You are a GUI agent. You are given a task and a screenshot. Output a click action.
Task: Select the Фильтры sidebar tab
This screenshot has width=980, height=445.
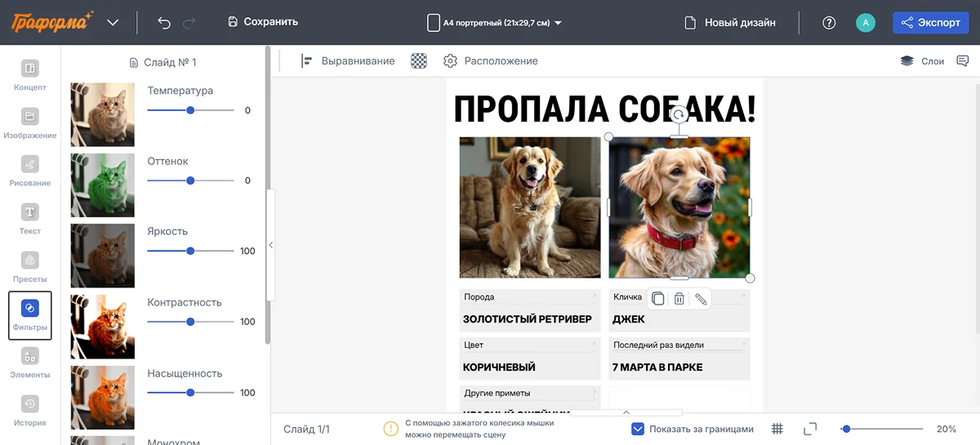[x=30, y=315]
